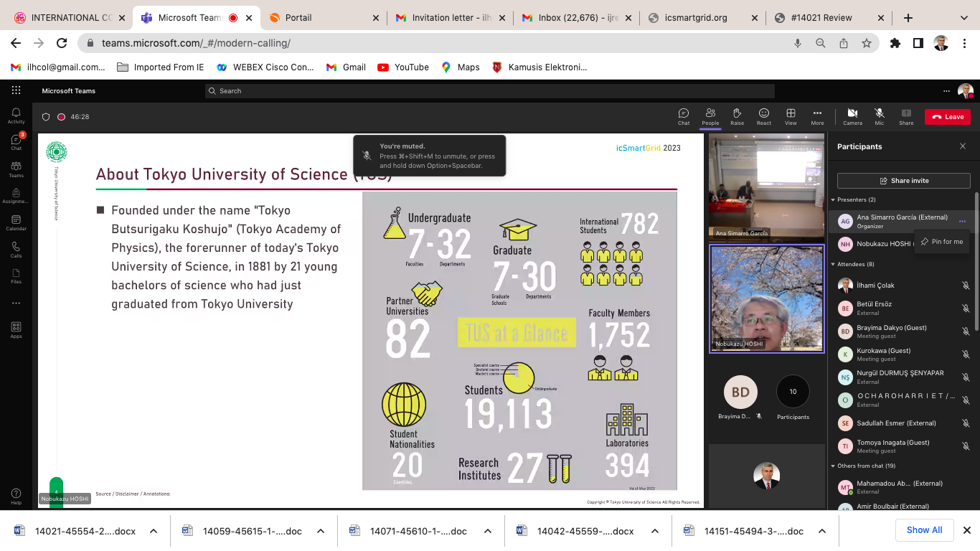This screenshot has height=551, width=980.
Task: Open YouTube bookmark
Action: 403,67
